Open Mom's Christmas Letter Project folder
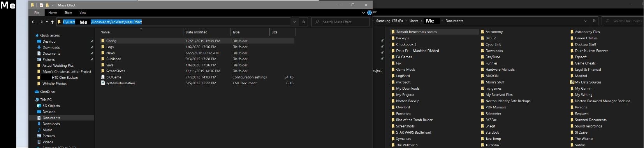The height and width of the screenshot is (148, 644). coord(67,71)
